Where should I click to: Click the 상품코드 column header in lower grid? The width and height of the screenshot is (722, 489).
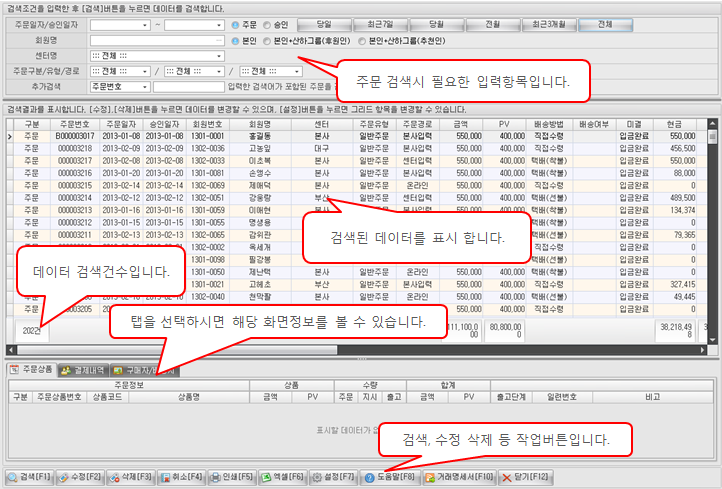tap(107, 397)
